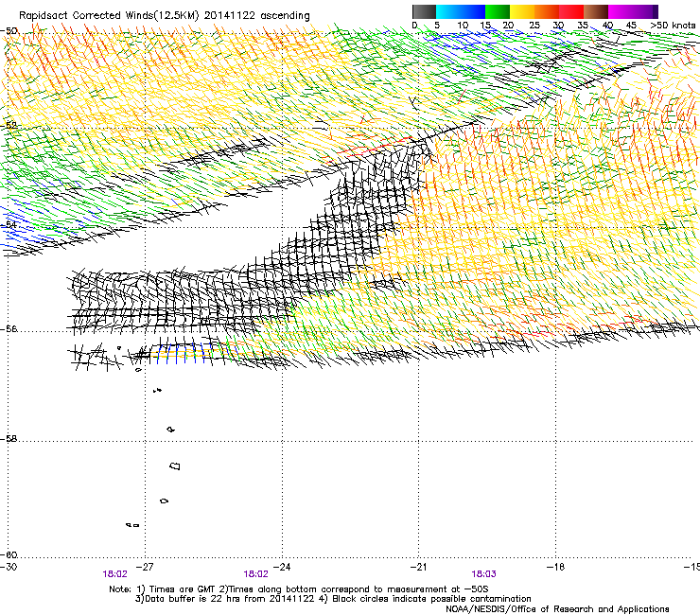Click the '-54' latitude label
The image size is (700, 615).
[x=9, y=224]
